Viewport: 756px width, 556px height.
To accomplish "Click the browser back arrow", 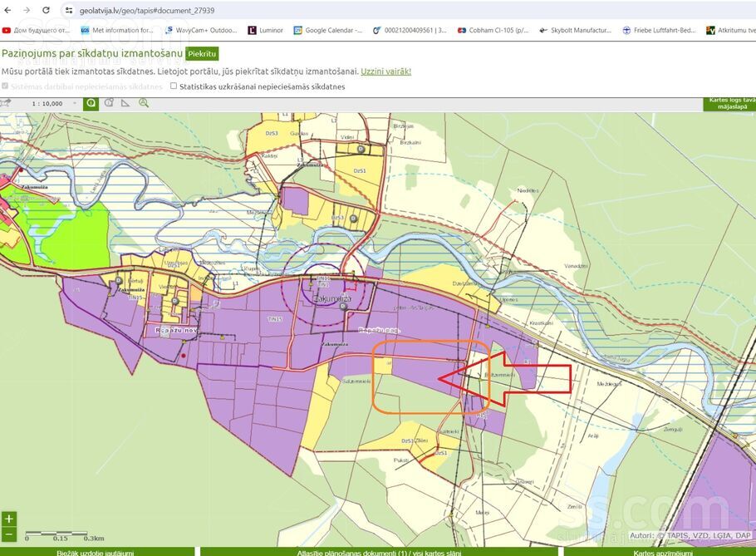I will pyautogui.click(x=7, y=10).
